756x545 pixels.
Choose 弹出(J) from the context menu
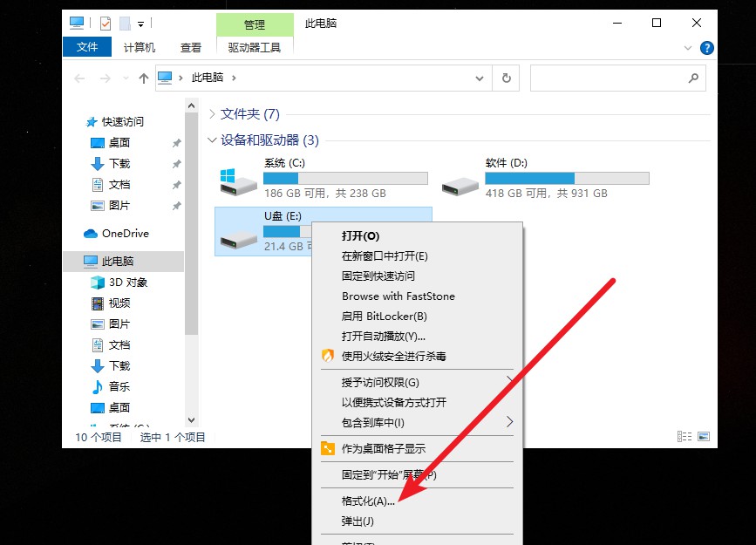[417, 521]
